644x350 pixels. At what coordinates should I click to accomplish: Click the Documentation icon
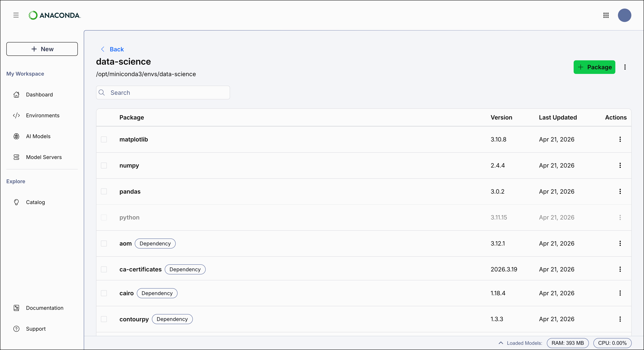pyautogui.click(x=17, y=308)
